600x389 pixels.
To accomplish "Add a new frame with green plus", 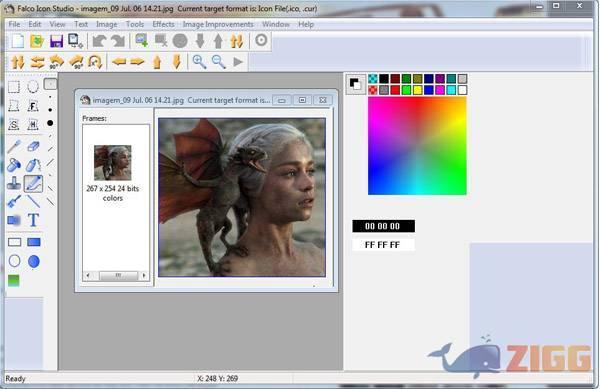I will (142, 41).
